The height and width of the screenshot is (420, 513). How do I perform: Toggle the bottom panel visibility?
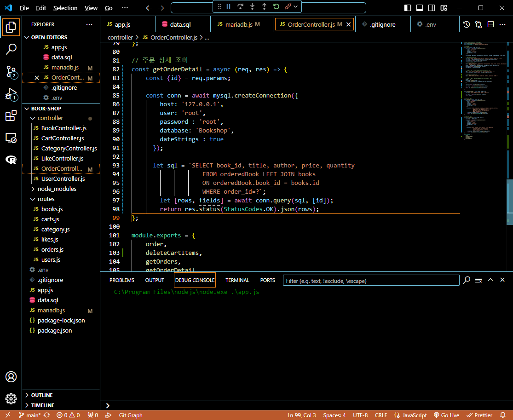tap(420, 8)
